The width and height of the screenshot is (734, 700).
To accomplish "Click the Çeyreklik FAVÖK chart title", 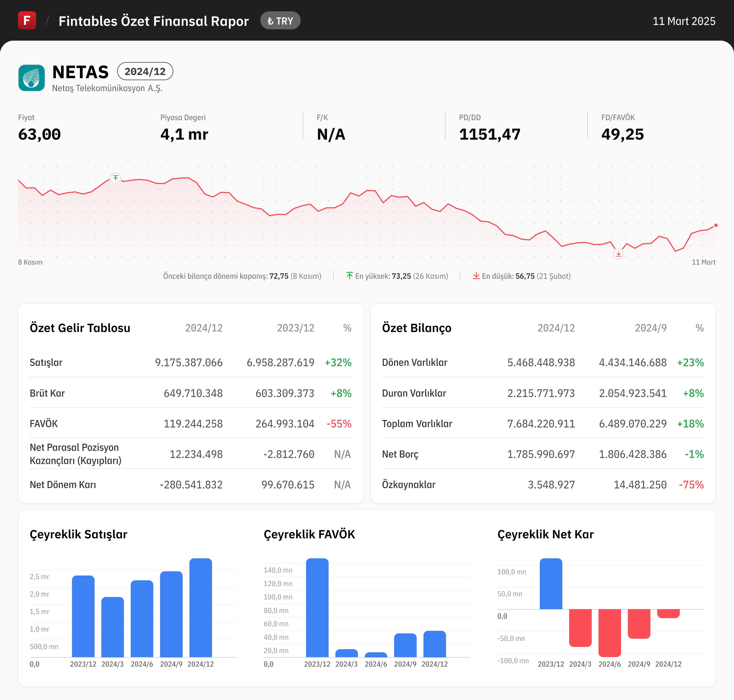I will [x=309, y=534].
